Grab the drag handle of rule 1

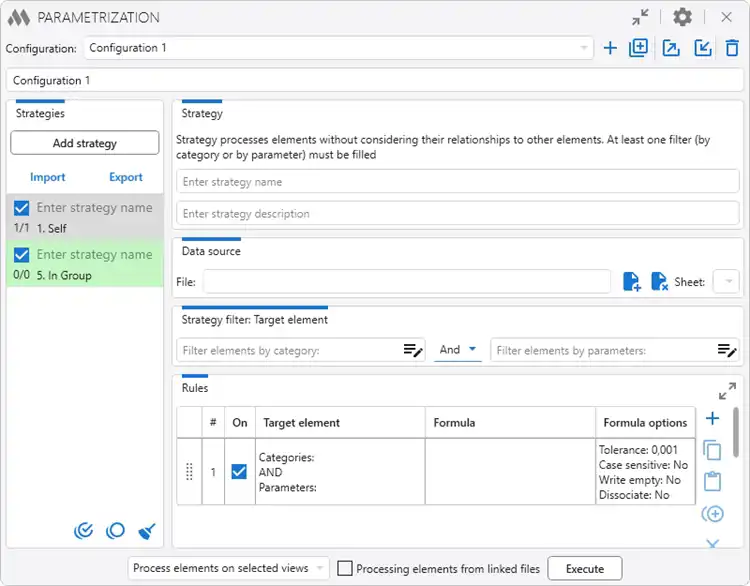[189, 472]
